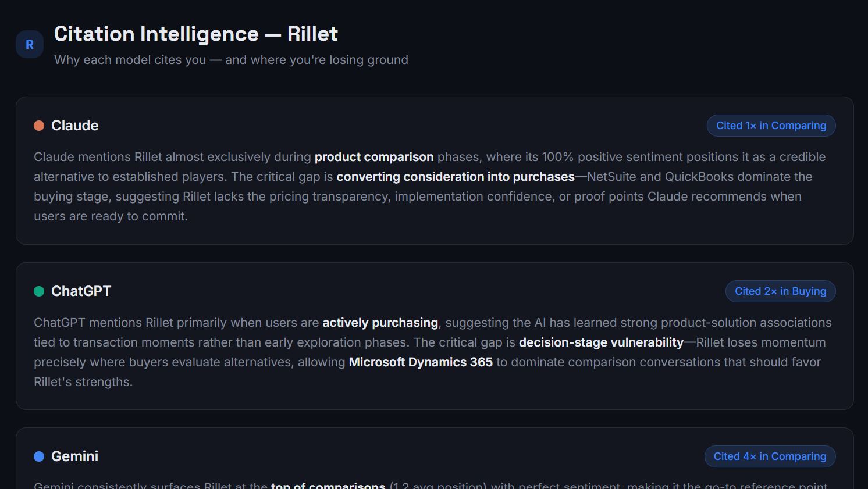Click the Claude model heading
The image size is (868, 489).
tap(74, 125)
